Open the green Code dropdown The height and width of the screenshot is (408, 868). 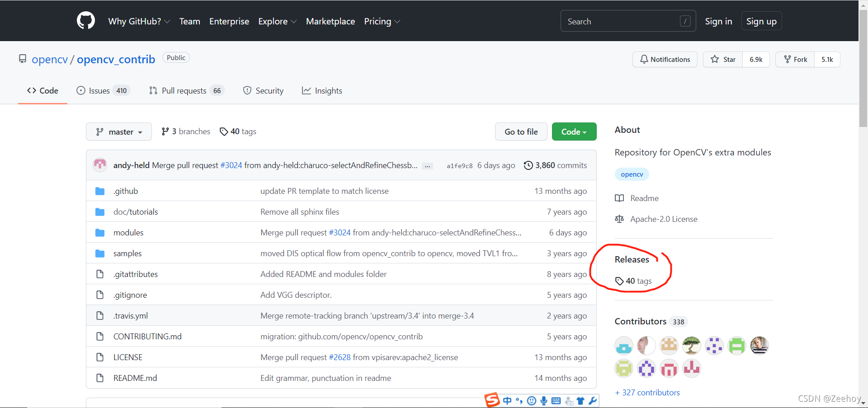(574, 131)
